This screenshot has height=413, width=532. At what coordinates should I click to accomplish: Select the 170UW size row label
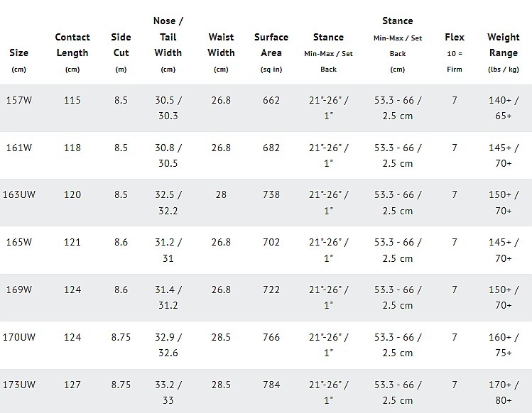pos(23,336)
